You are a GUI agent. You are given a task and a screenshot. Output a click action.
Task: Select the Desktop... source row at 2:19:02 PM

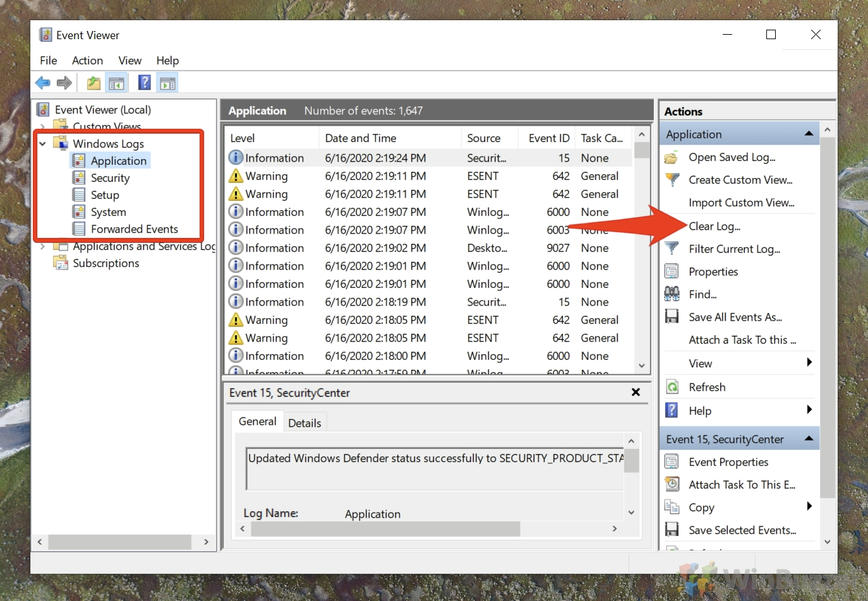pos(430,248)
